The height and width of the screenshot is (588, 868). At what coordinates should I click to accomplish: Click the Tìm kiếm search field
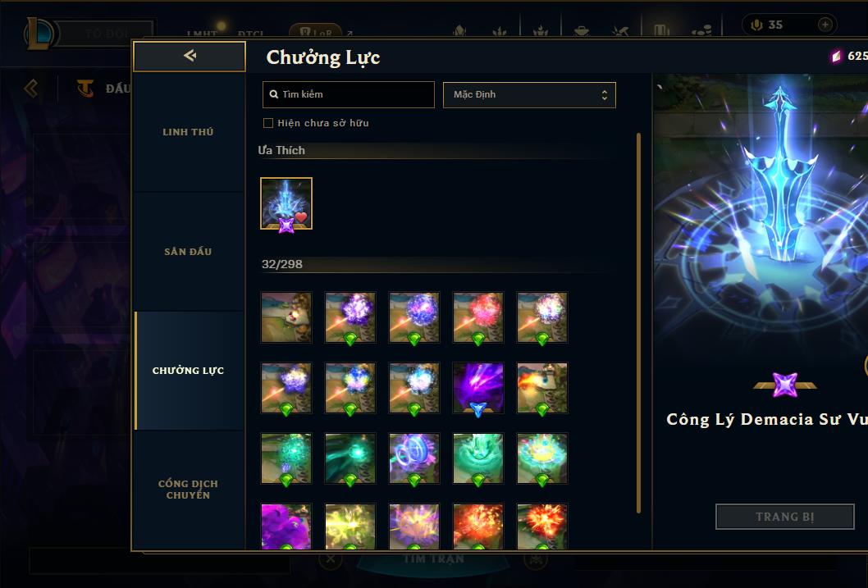[x=348, y=94]
